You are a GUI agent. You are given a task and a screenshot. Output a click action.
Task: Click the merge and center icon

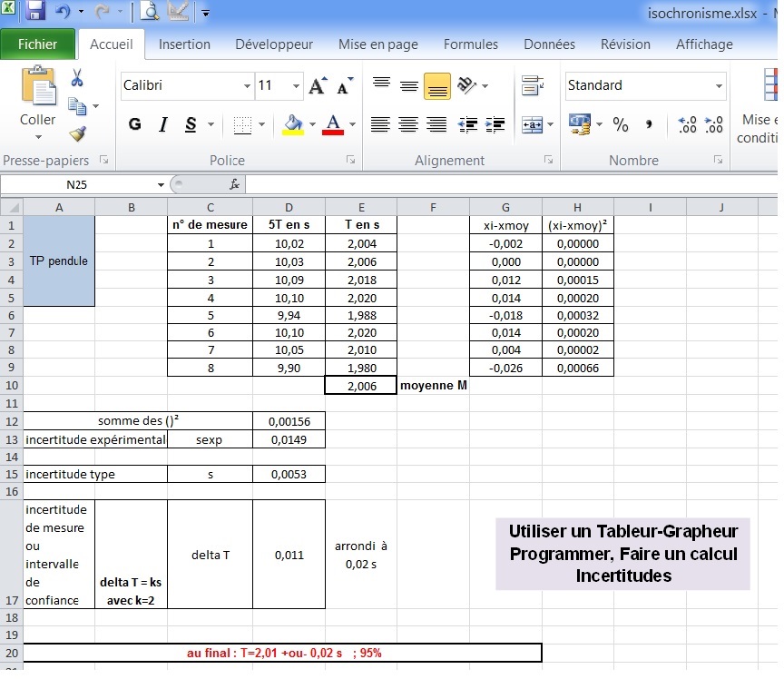click(x=532, y=124)
